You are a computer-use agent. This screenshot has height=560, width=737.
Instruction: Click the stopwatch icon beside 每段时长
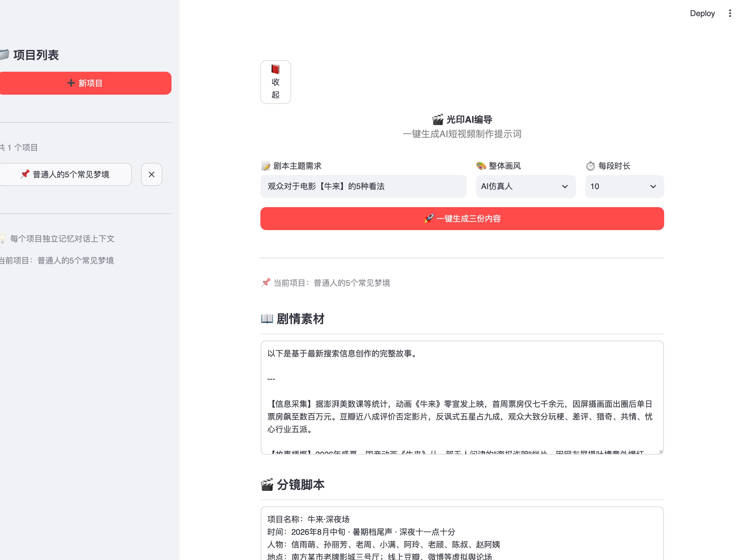[x=590, y=166]
